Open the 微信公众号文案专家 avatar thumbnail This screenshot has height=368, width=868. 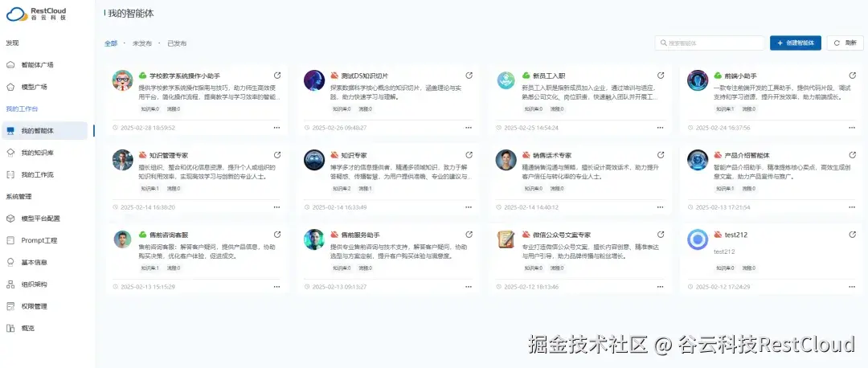point(506,239)
